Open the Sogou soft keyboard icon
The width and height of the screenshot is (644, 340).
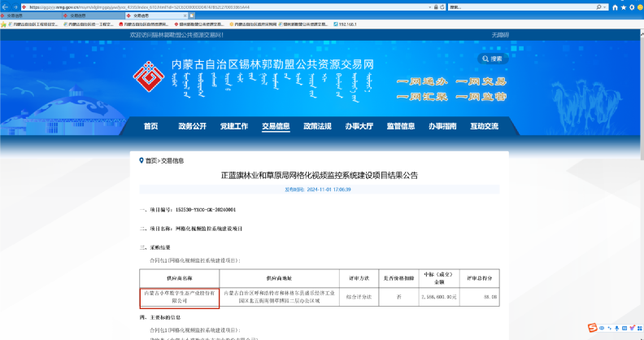click(624, 328)
